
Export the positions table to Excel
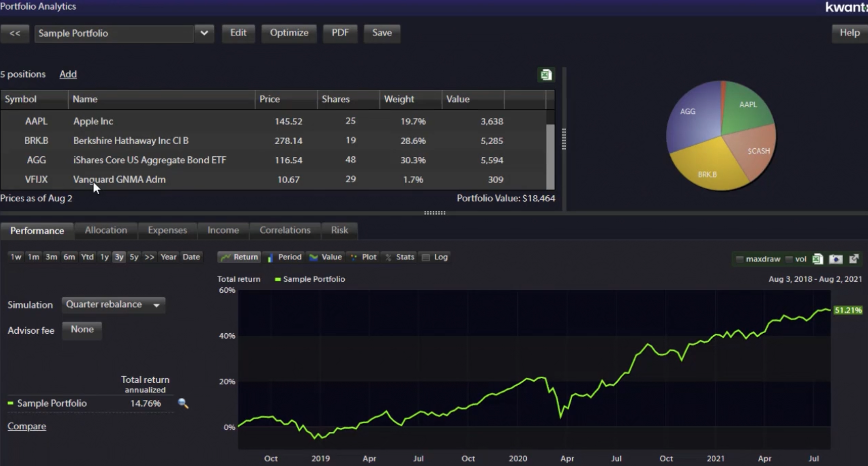(x=546, y=74)
